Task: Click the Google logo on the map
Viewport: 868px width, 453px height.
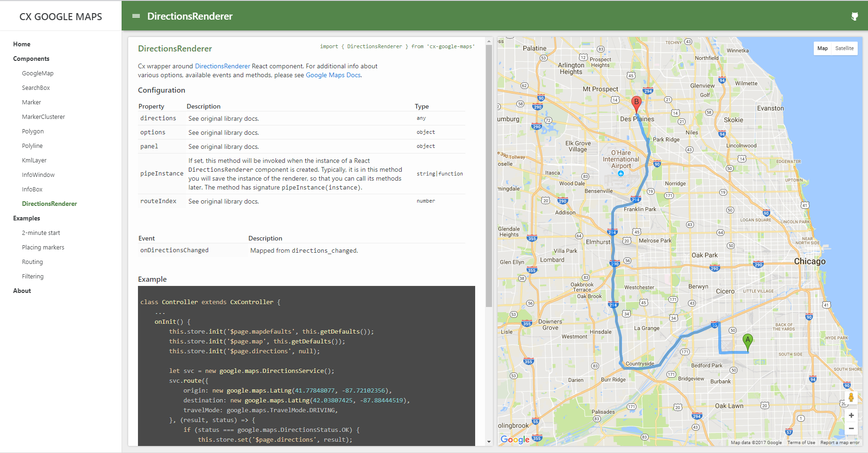Action: 515,439
